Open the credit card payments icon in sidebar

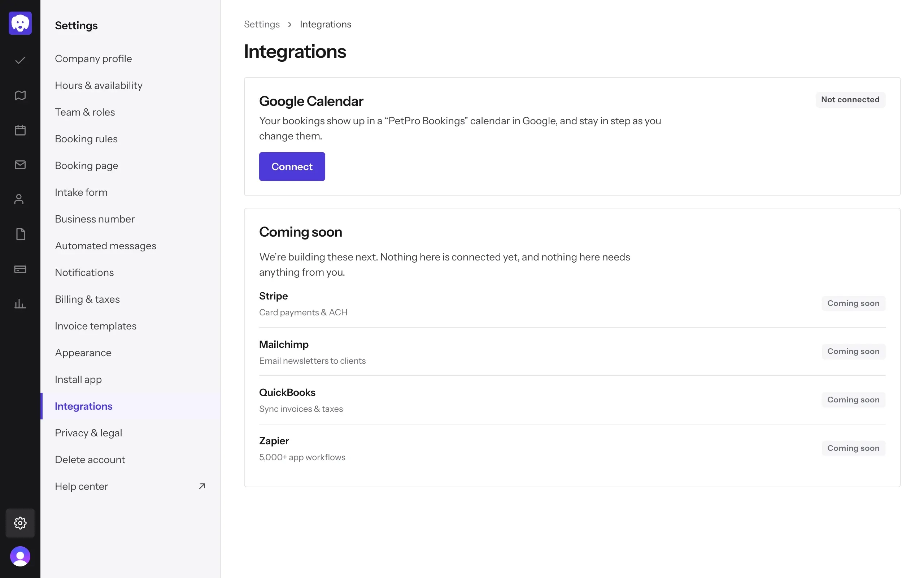click(20, 269)
